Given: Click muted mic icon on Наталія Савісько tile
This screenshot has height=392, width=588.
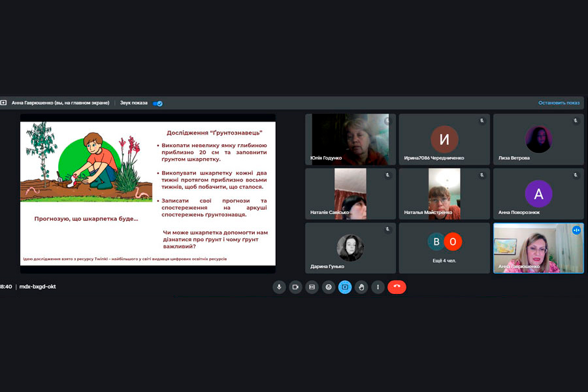Looking at the screenshot, I should [387, 175].
